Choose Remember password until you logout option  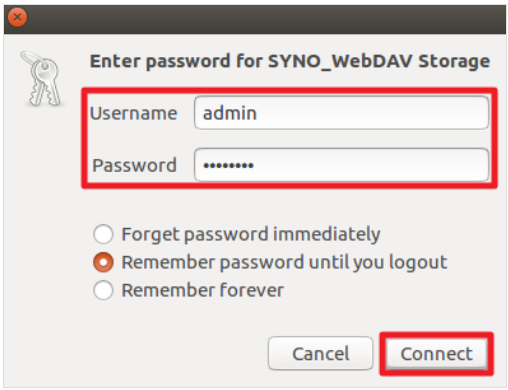click(x=103, y=262)
